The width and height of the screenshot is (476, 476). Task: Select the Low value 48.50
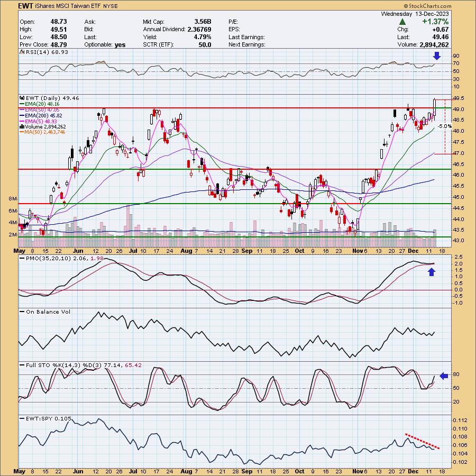pos(59,36)
